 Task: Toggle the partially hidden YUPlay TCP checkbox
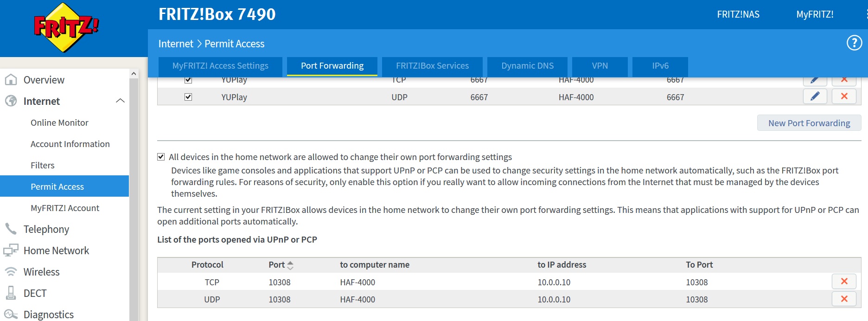click(188, 80)
